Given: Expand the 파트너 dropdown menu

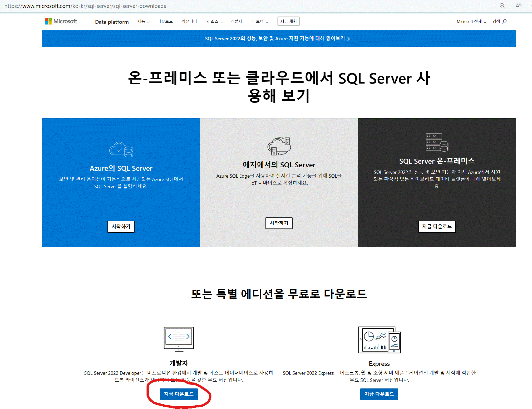Looking at the screenshot, I should [260, 21].
